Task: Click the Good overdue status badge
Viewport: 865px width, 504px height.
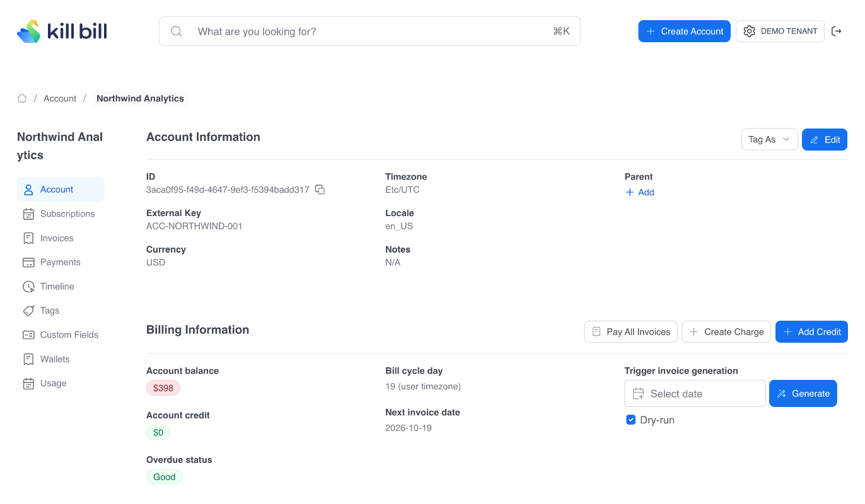Action: (165, 477)
